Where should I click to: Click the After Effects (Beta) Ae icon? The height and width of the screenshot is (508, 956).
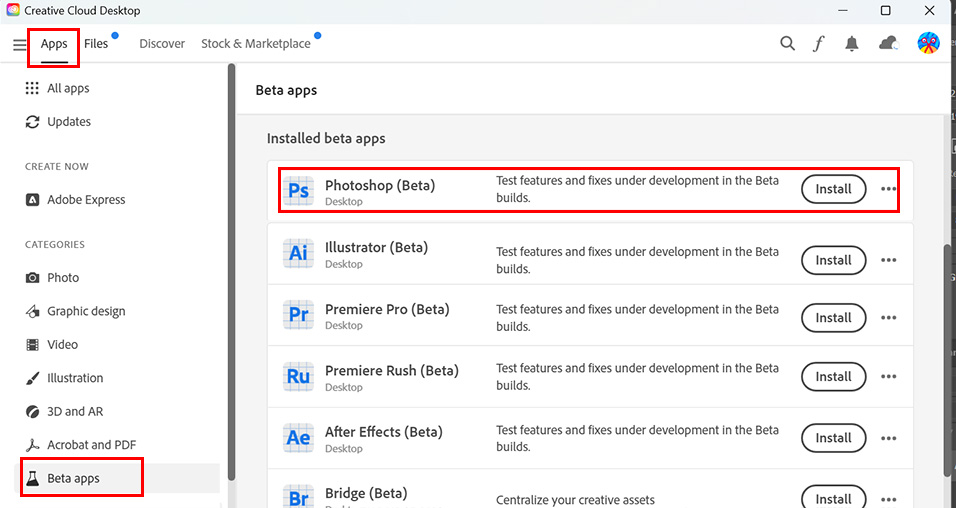[x=298, y=438]
